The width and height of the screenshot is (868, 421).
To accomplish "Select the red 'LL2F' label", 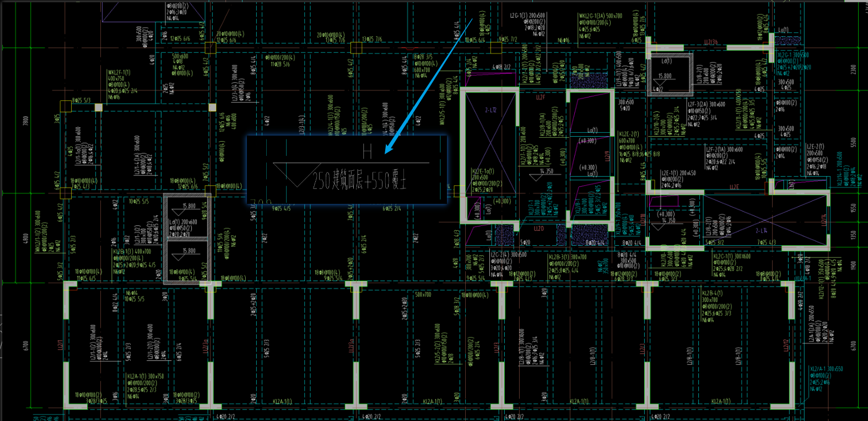I will tap(541, 98).
